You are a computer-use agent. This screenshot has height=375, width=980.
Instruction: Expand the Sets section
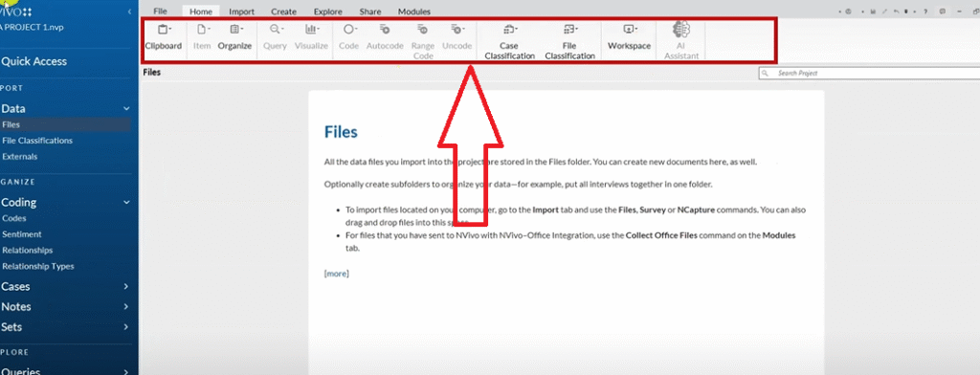126,327
